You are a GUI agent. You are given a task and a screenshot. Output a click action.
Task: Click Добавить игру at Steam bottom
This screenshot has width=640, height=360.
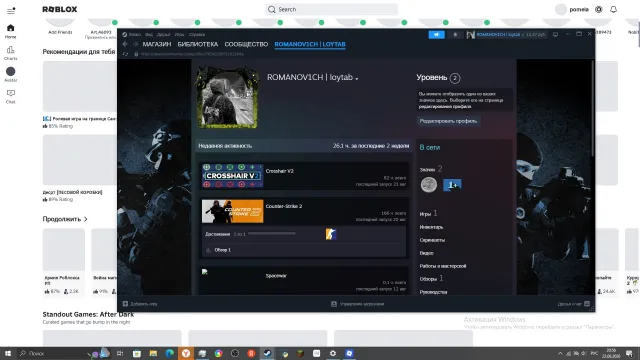click(140, 304)
